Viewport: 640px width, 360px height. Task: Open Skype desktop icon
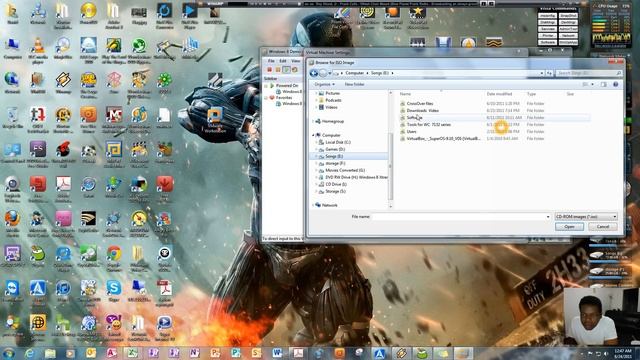[x=114, y=291]
